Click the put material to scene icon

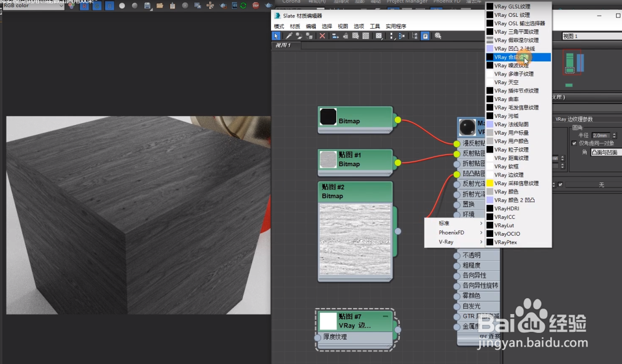pos(299,36)
